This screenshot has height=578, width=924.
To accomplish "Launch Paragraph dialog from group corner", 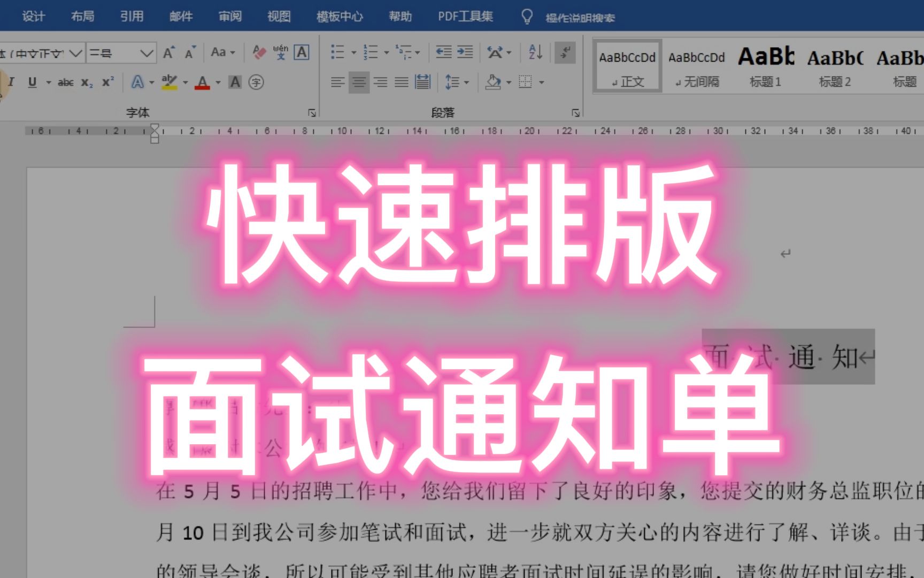I will coord(575,112).
